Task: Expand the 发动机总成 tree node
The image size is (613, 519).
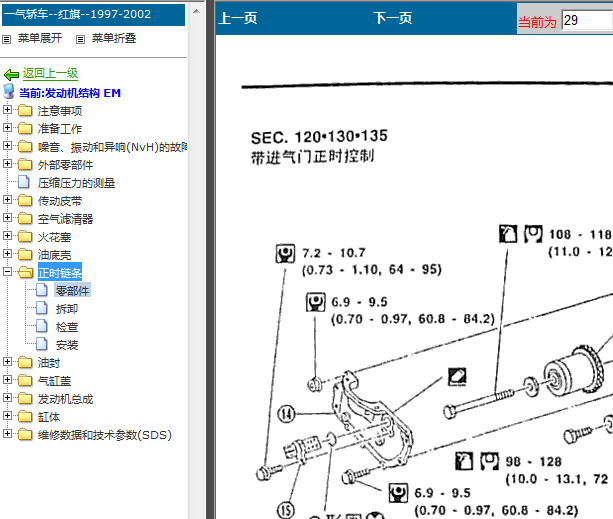Action: coord(7,397)
